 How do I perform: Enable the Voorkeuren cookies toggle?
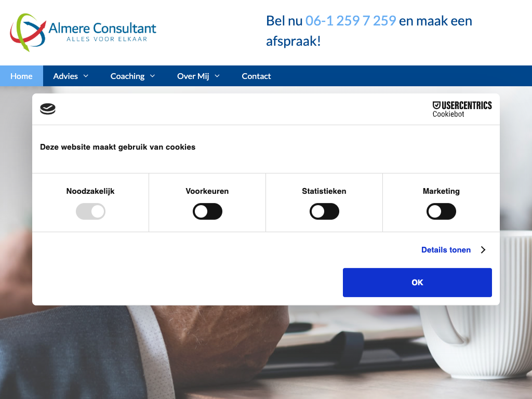207,211
